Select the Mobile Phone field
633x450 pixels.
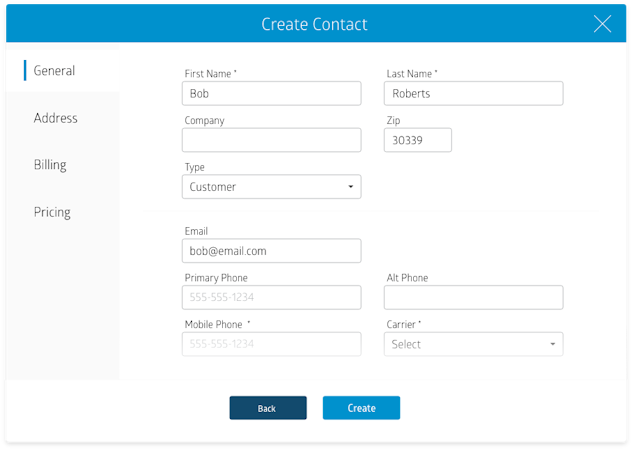tap(271, 345)
